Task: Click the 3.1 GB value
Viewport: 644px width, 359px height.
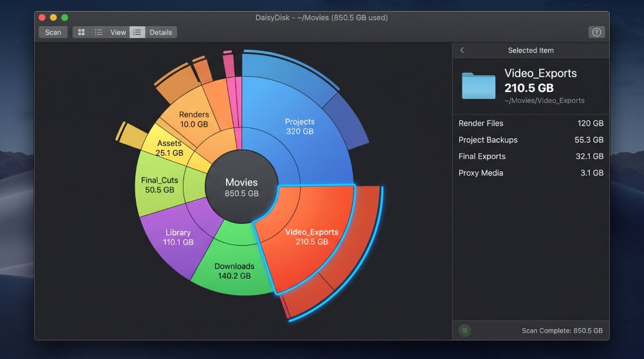Action: [x=592, y=172]
